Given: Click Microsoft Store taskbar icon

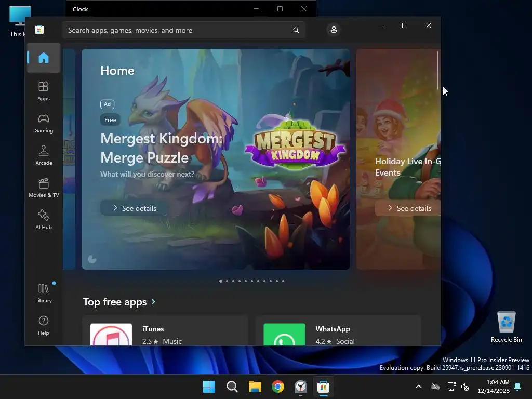Looking at the screenshot, I should [323, 387].
